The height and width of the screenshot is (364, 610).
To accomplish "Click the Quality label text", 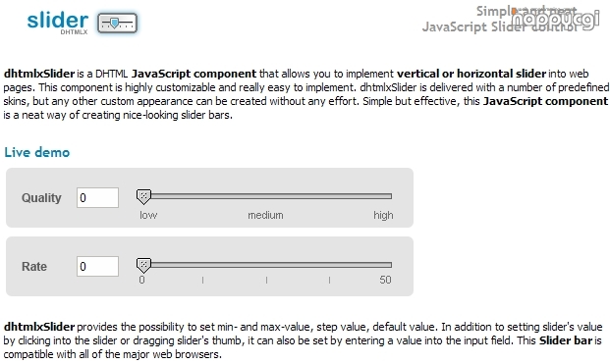I will click(x=41, y=198).
